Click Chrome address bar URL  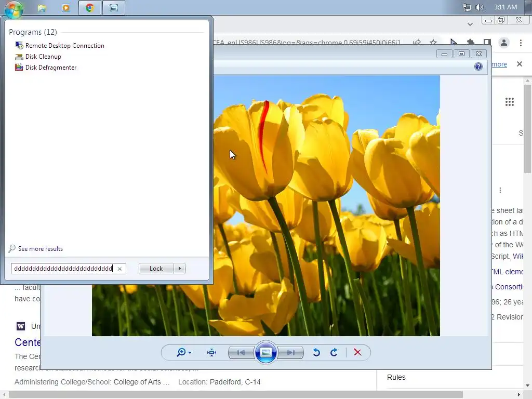(307, 43)
